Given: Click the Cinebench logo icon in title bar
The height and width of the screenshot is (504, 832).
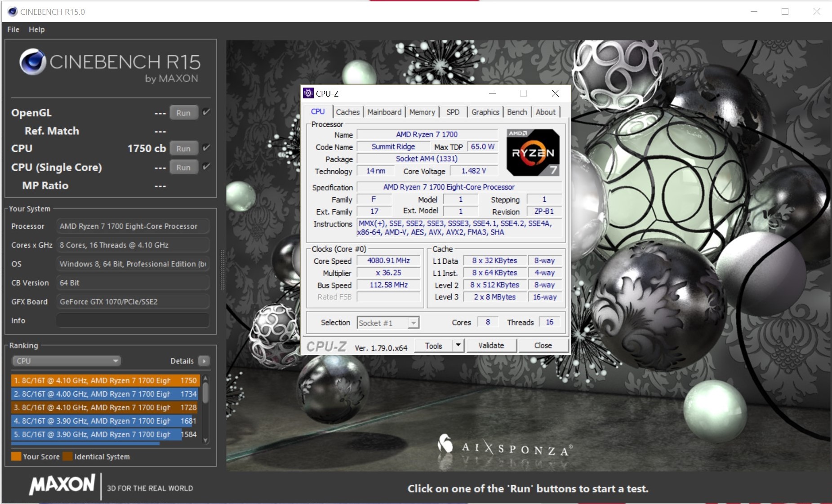Looking at the screenshot, I should point(12,12).
